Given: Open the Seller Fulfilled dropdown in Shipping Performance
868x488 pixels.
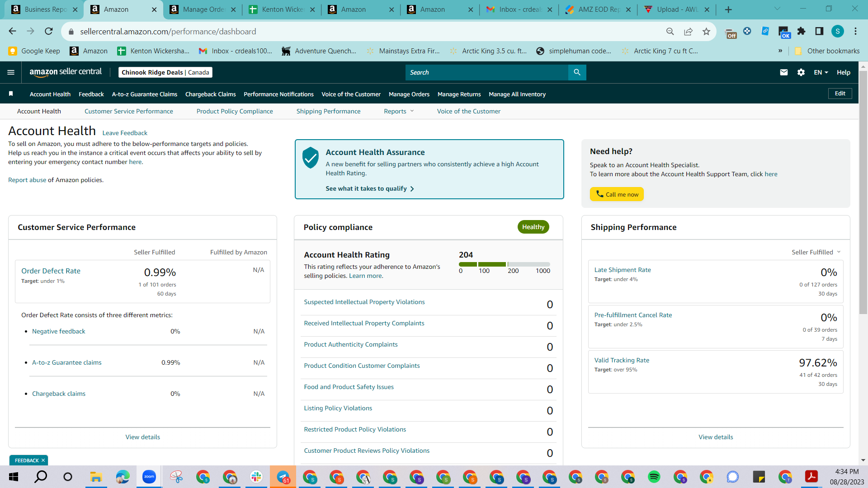Looking at the screenshot, I should (x=816, y=252).
